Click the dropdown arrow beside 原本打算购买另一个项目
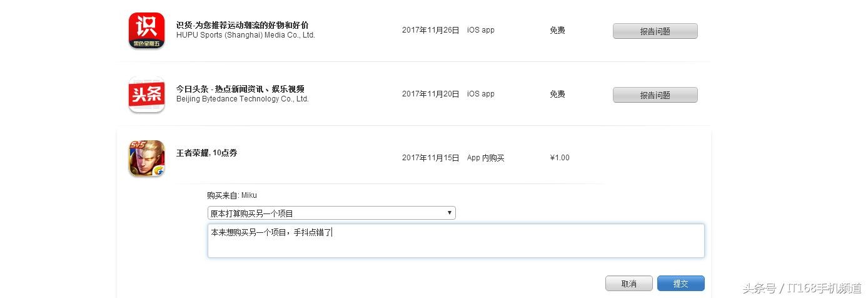 click(x=449, y=213)
